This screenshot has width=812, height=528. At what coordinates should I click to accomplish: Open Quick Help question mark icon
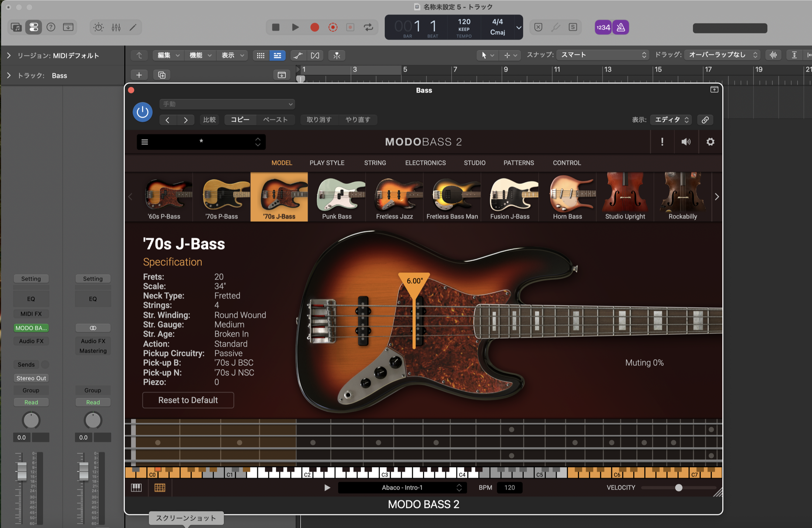(51, 27)
